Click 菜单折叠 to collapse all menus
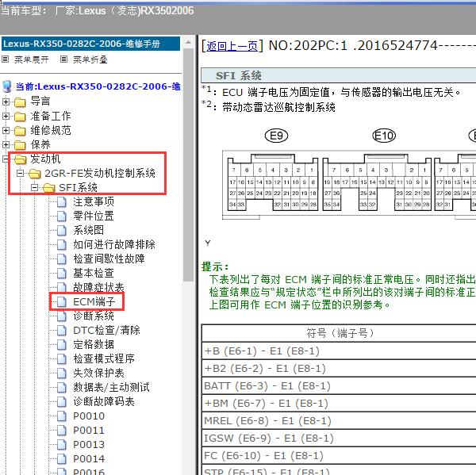Viewport: 476px width, 475px height. click(x=90, y=59)
